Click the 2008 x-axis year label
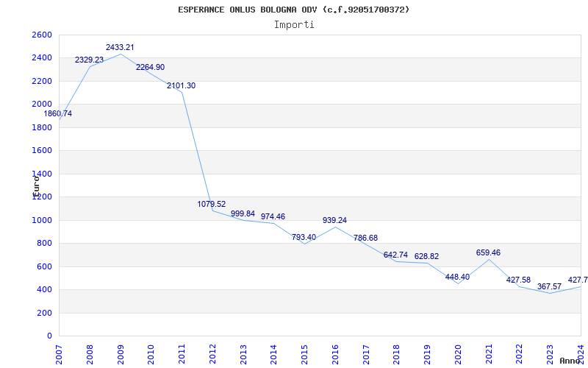588x368 pixels. (x=90, y=354)
